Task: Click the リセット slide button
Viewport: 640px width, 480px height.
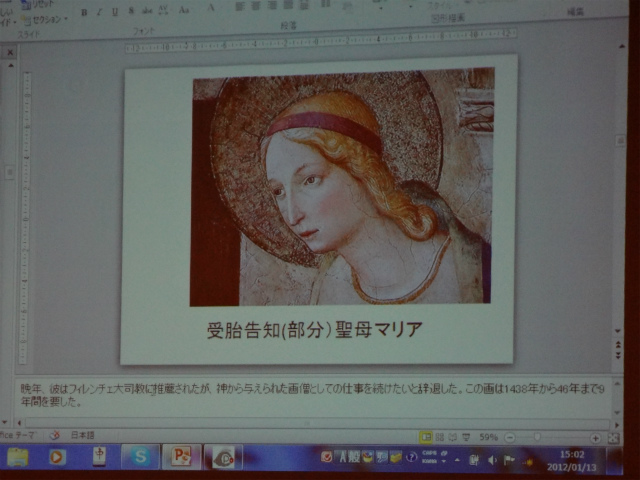Action: click(x=38, y=4)
